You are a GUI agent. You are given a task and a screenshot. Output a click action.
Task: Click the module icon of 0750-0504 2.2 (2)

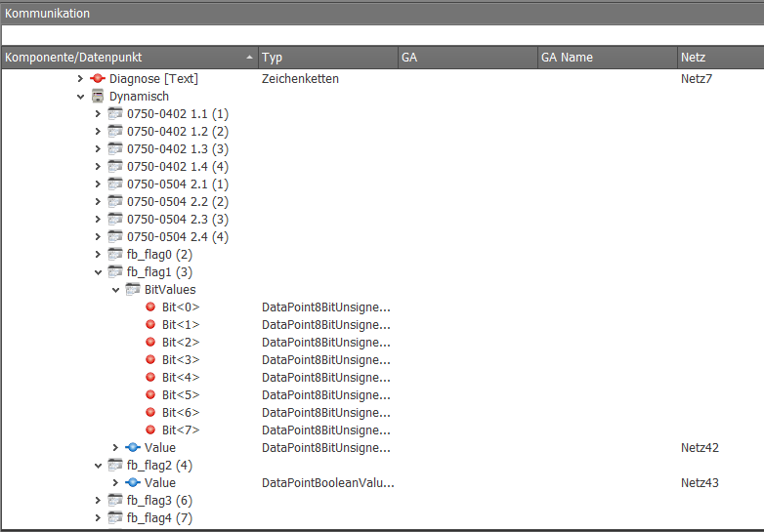click(115, 201)
